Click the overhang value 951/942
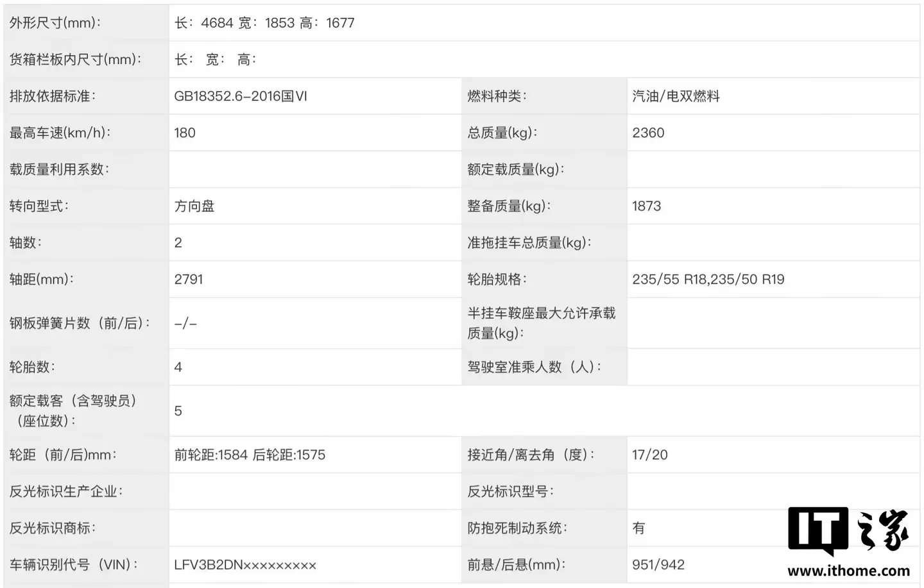This screenshot has width=924, height=588. (x=657, y=565)
